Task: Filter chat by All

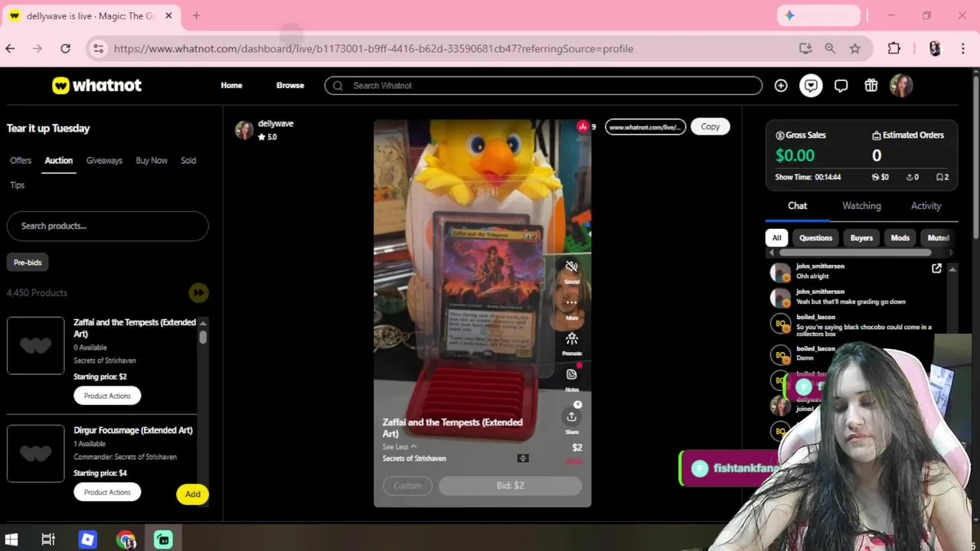Action: [776, 238]
